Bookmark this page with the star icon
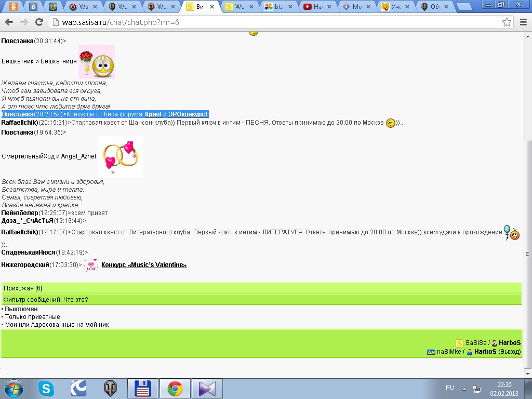The image size is (532, 399). pyautogui.click(x=507, y=22)
